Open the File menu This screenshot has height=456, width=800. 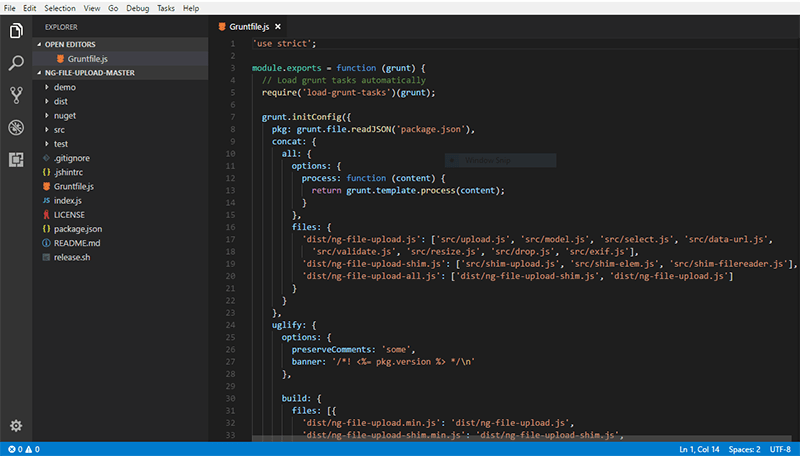[10, 8]
